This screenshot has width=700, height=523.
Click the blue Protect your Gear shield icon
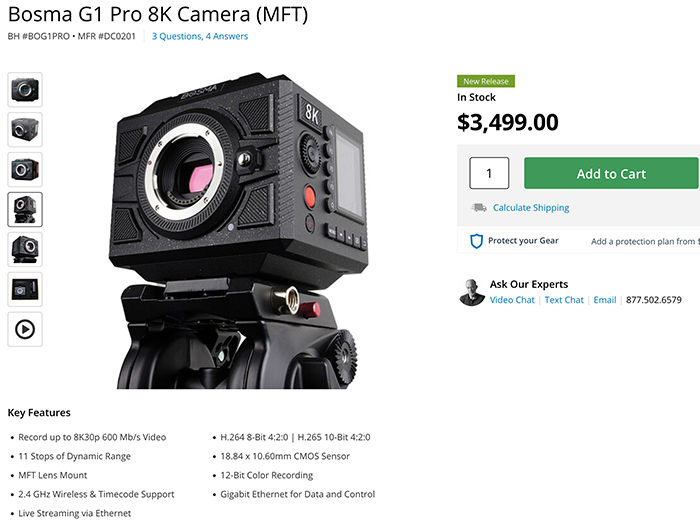pos(477,241)
